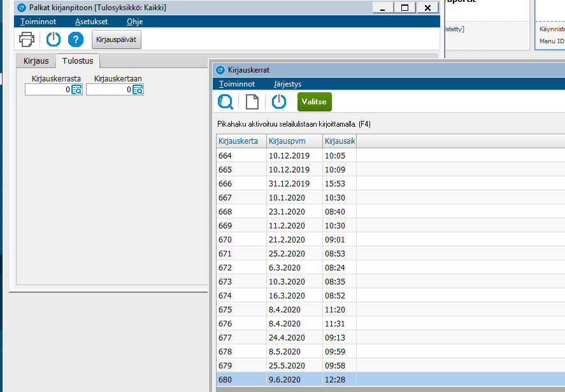Click the power icon in Kirjauskerrat toolbar

[279, 102]
